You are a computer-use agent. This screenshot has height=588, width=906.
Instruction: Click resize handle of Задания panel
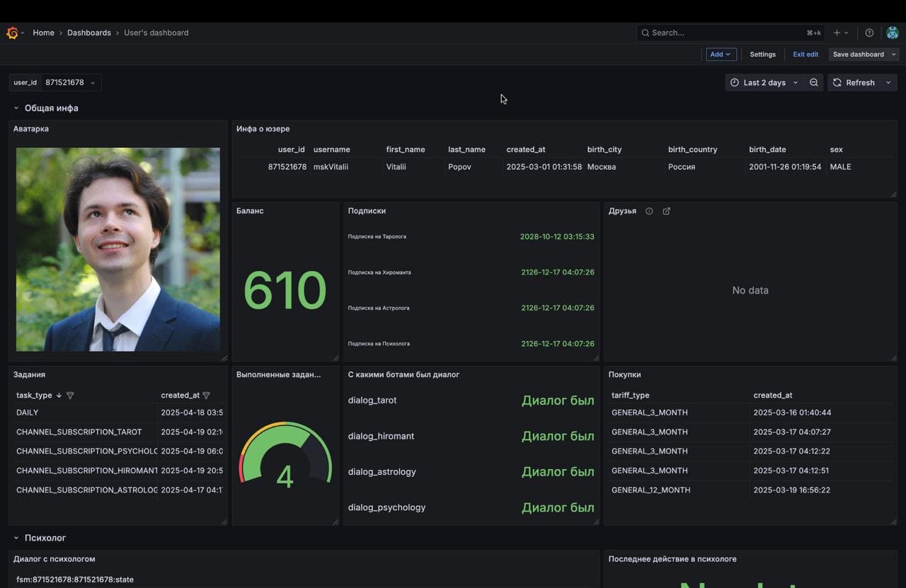point(224,521)
